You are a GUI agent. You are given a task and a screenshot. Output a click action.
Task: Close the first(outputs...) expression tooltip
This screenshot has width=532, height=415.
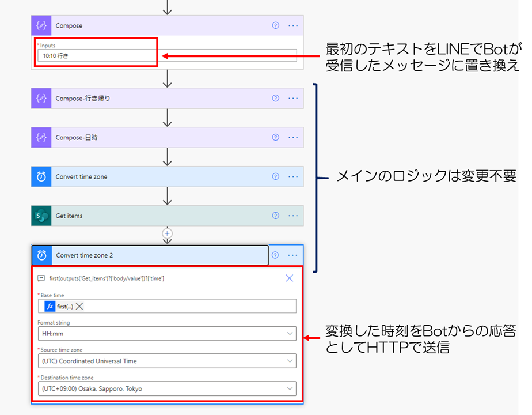pos(290,278)
